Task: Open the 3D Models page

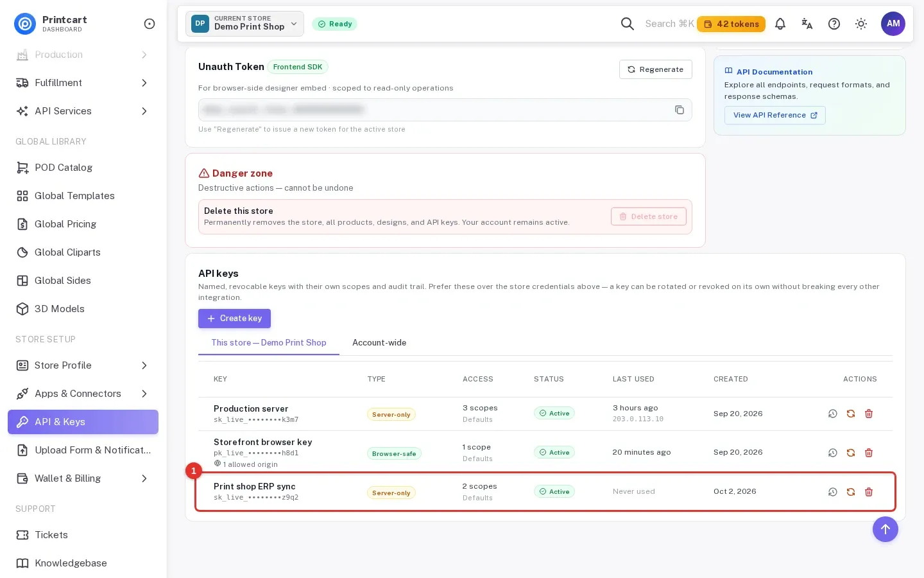Action: tap(83, 309)
